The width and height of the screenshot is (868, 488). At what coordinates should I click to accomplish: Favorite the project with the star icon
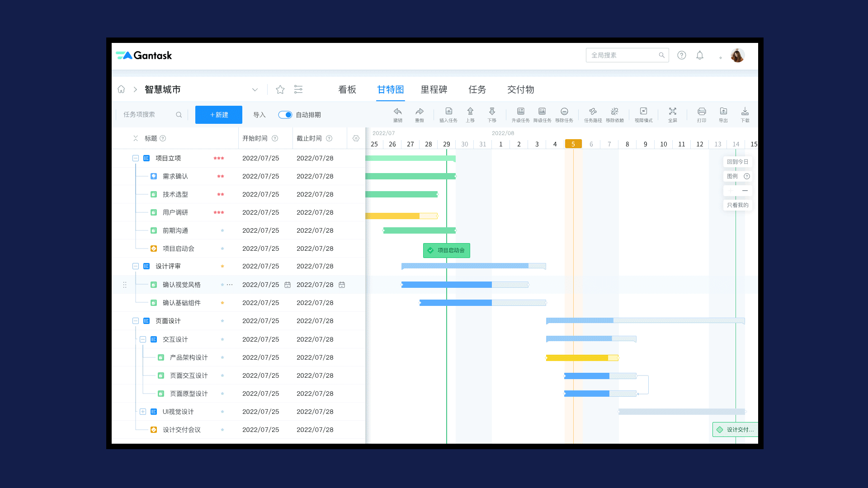point(280,89)
